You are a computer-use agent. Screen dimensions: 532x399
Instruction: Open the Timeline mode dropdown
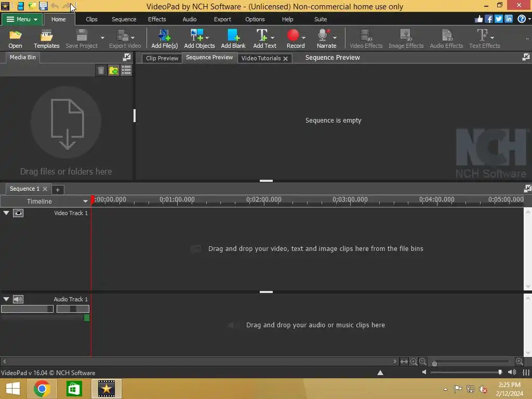[85, 201]
